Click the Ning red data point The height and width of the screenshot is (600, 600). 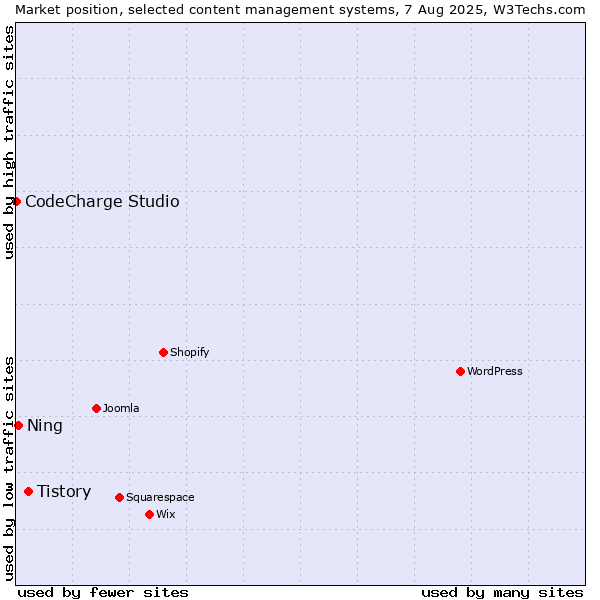point(18,425)
